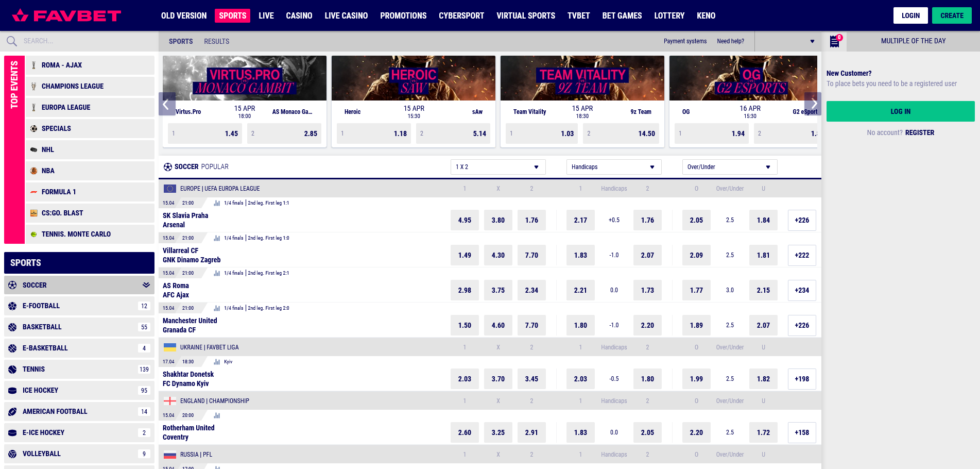Show the next esports banner
The width and height of the screenshot is (980, 469).
[813, 104]
